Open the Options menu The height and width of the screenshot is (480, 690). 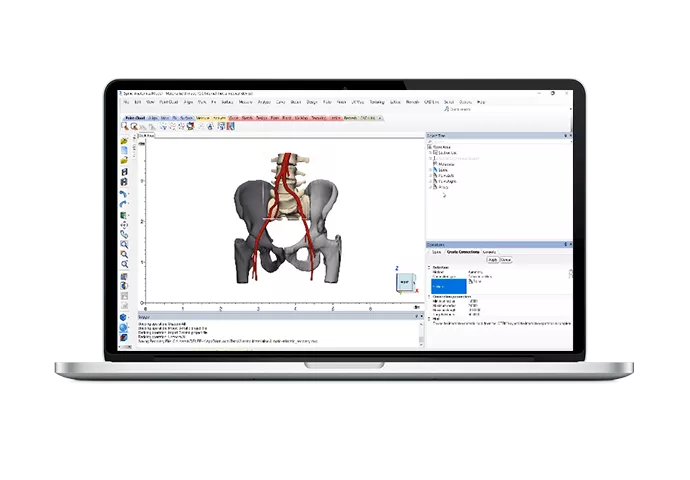click(466, 102)
